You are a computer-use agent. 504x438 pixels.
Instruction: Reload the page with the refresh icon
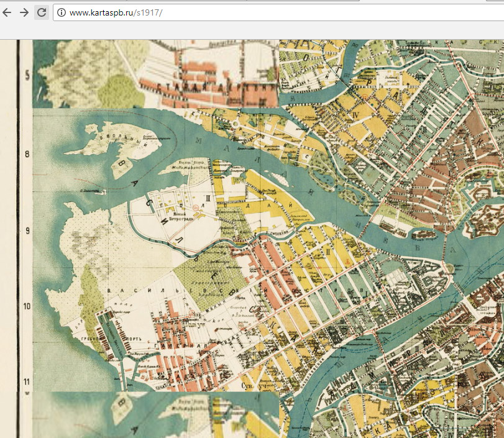click(x=42, y=12)
